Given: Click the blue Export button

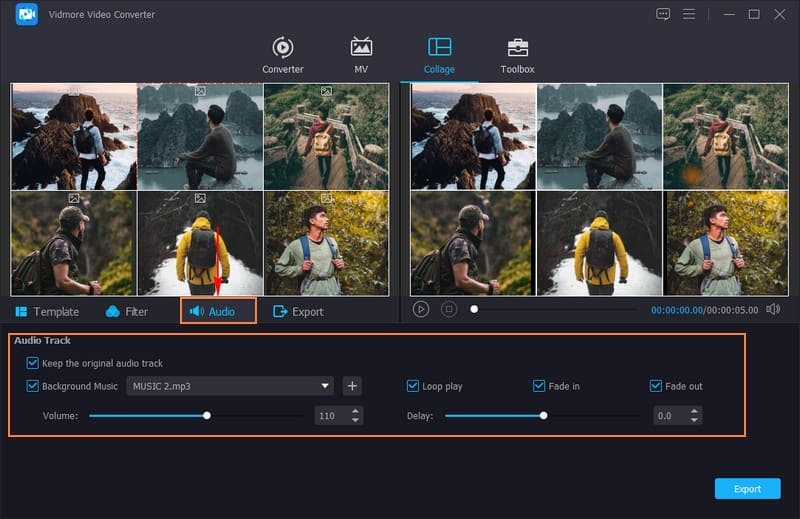Looking at the screenshot, I should (x=747, y=489).
